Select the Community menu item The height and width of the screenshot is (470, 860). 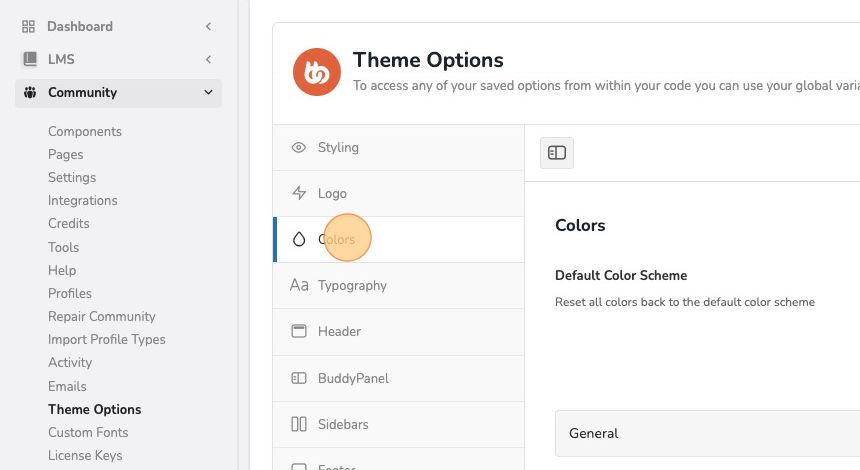[x=118, y=92]
